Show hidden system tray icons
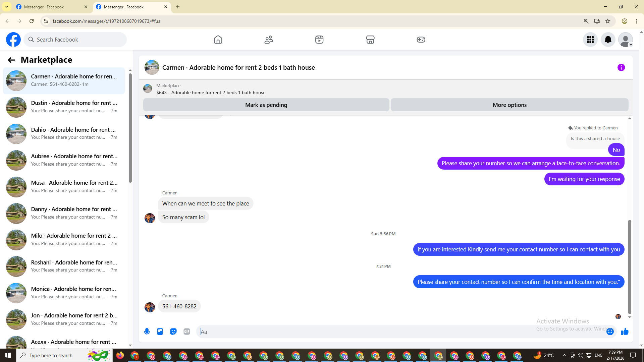Viewport: 644px width, 362px height. point(564,355)
